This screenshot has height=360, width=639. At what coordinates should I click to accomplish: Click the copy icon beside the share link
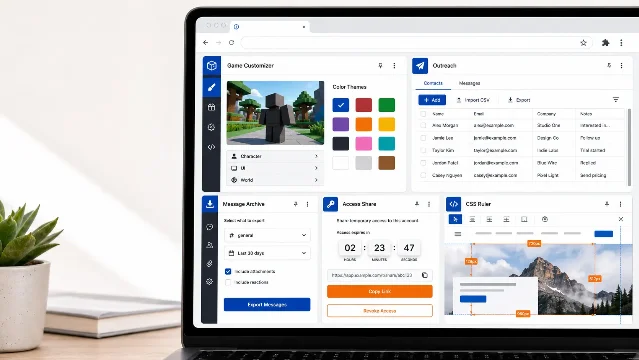pyautogui.click(x=425, y=275)
